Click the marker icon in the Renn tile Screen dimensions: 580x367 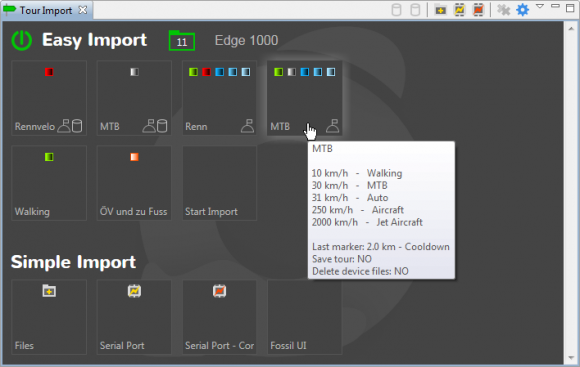(x=247, y=126)
